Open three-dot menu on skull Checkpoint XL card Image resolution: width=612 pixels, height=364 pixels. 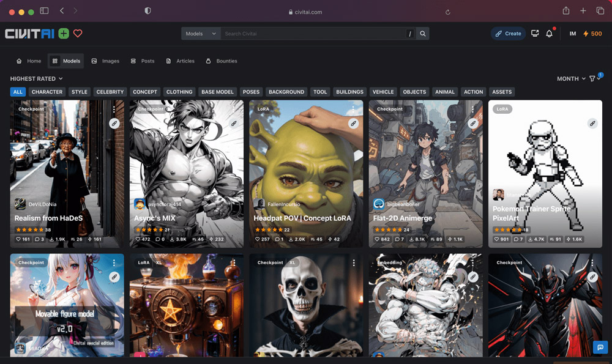click(x=354, y=263)
